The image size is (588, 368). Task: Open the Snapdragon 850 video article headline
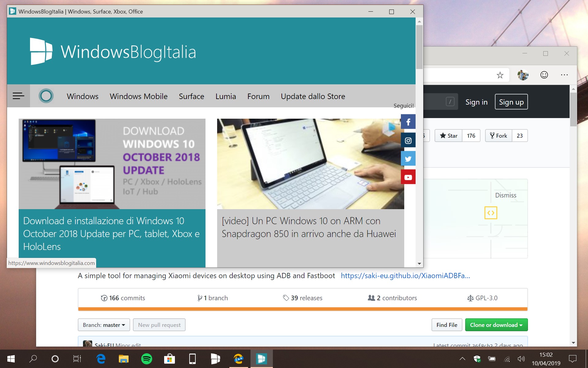[309, 227]
